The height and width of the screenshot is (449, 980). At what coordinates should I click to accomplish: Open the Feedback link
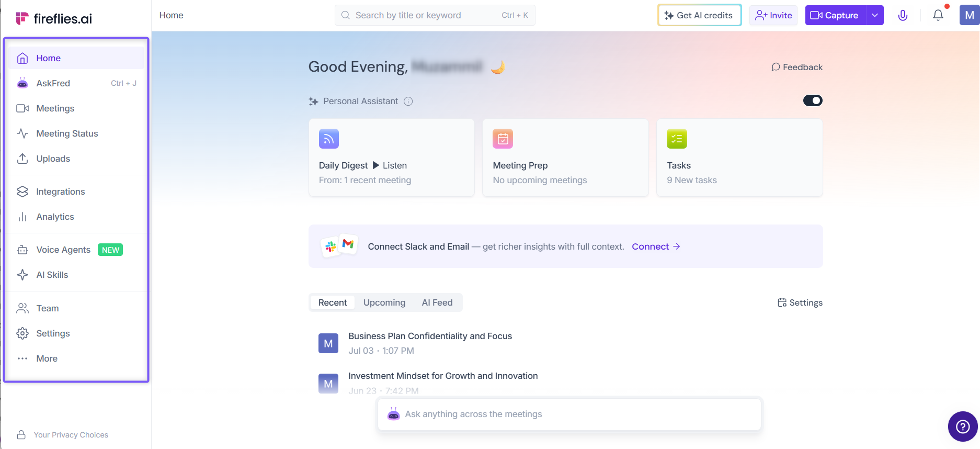pos(797,67)
